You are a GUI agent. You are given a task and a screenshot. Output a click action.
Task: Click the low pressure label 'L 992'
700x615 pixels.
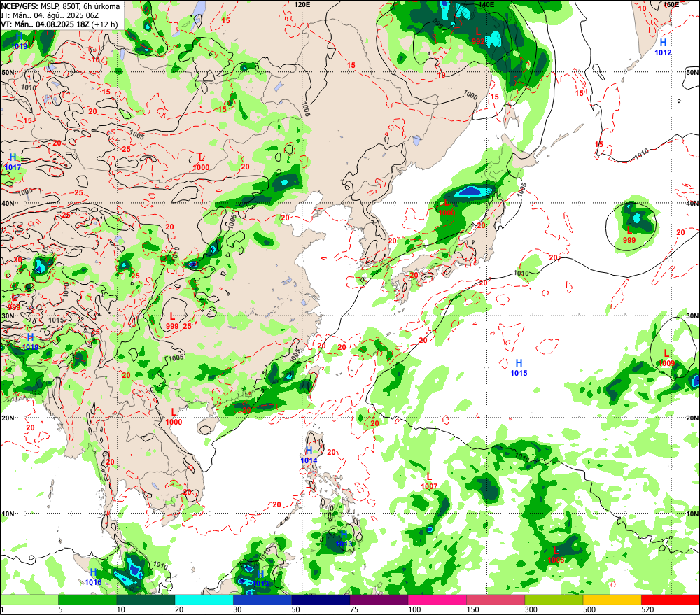click(x=478, y=36)
